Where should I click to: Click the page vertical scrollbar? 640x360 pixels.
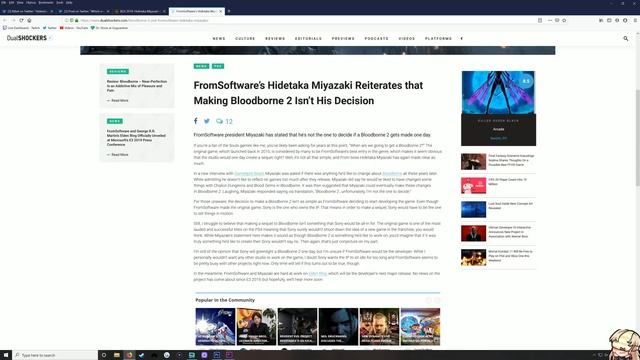(x=638, y=139)
